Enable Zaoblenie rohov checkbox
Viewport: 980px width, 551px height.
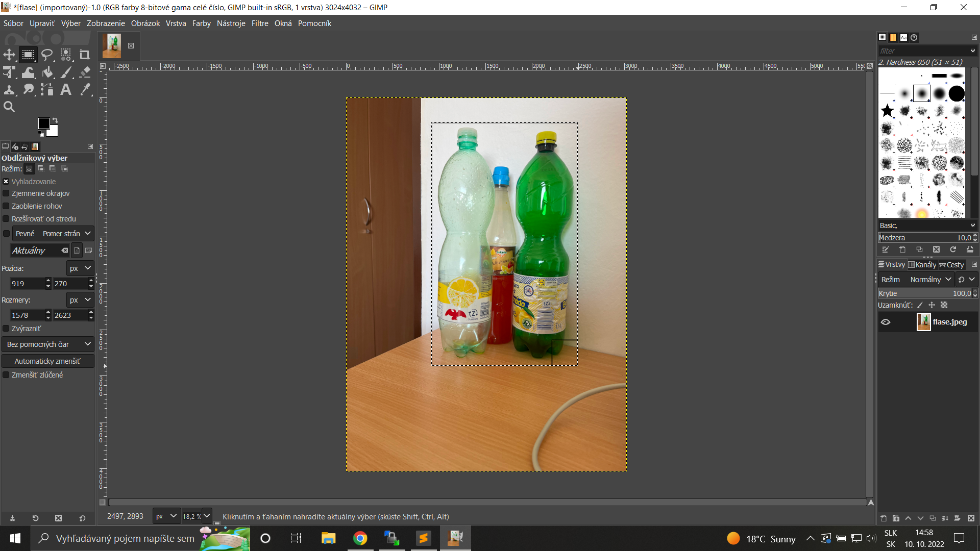[x=6, y=206]
